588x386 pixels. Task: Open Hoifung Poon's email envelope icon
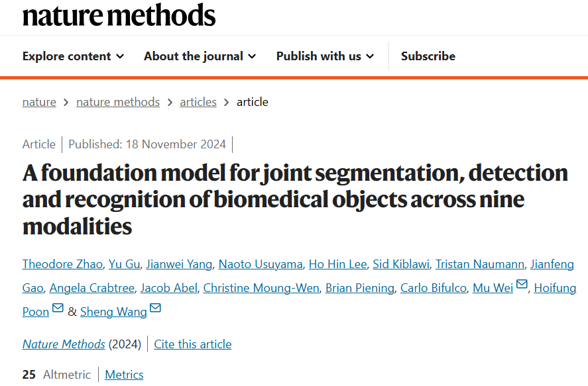57,307
